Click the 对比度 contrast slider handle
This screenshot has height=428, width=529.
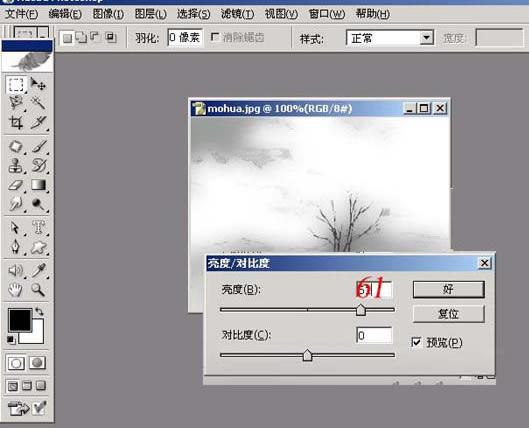pyautogui.click(x=307, y=355)
